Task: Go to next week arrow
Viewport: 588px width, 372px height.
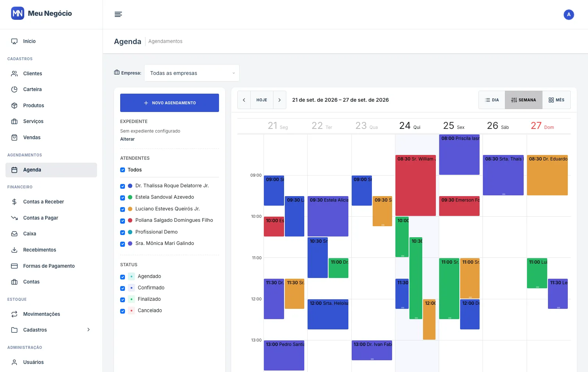Action: [279, 100]
